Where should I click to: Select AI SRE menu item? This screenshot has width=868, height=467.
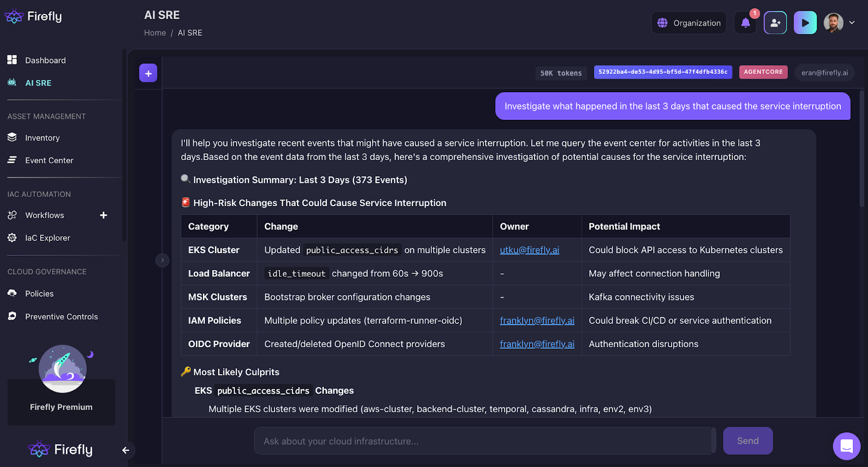click(x=39, y=83)
